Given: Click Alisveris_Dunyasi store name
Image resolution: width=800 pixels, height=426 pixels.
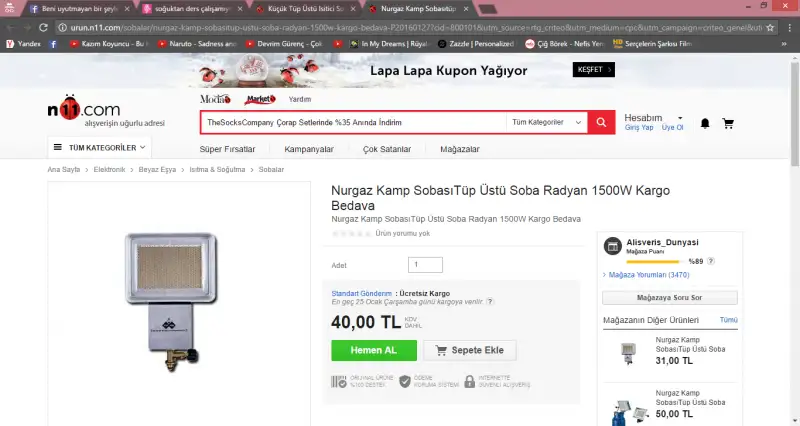Looking at the screenshot, I should click(662, 242).
